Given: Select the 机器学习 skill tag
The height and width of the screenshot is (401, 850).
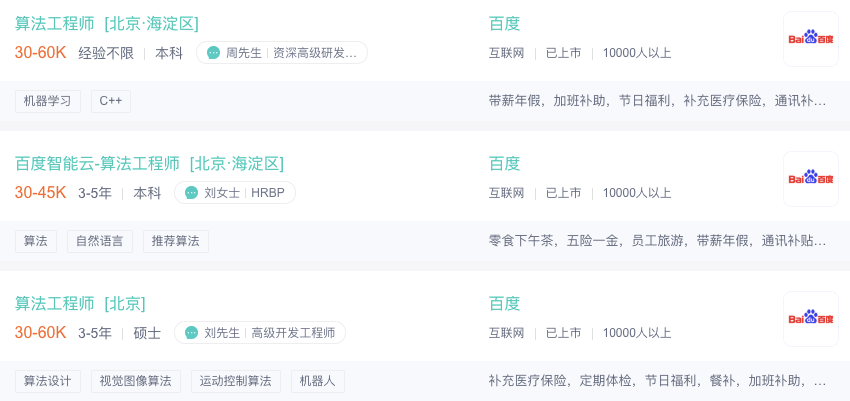Looking at the screenshot, I should coord(48,101).
